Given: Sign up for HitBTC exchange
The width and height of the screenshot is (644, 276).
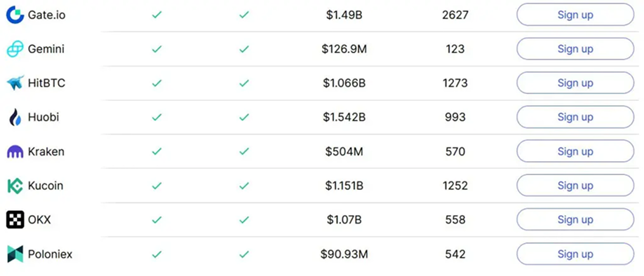Looking at the screenshot, I should [575, 83].
